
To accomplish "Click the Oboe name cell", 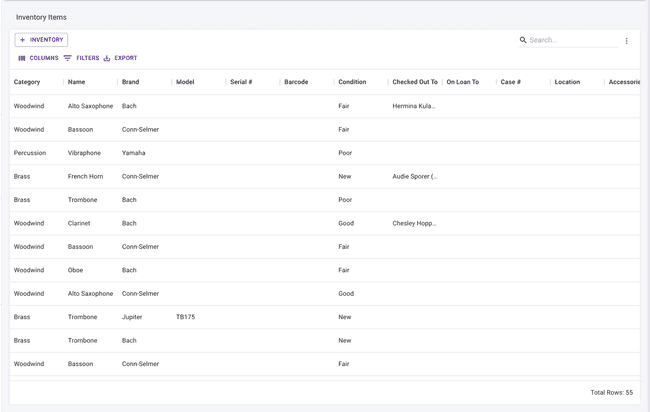I will tap(77, 270).
